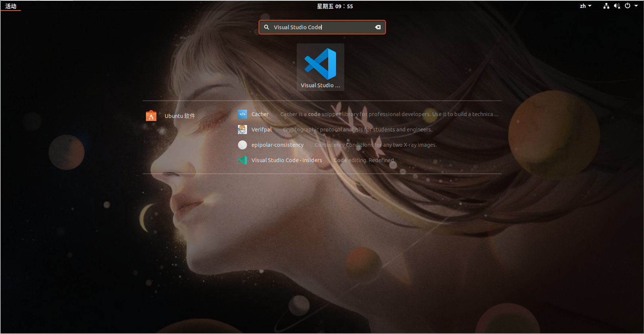Click the Code editing. Redefined. description
Image resolution: width=644 pixels, height=334 pixels.
[x=364, y=160]
